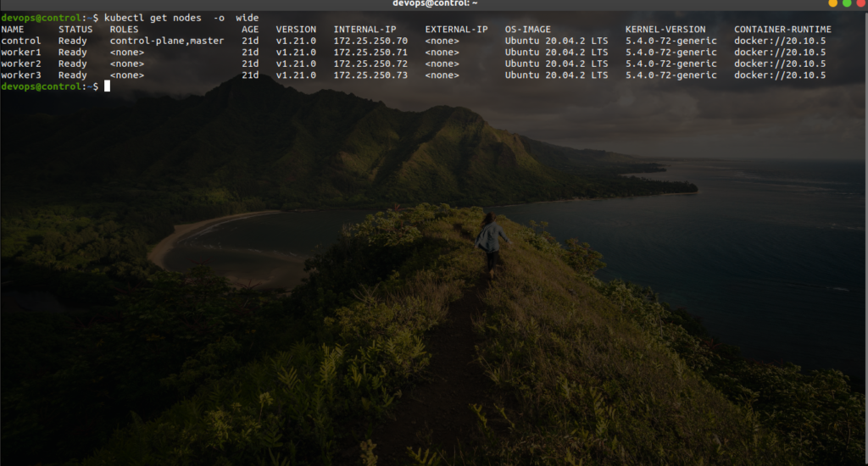Viewport: 868px width, 466px height.
Task: Click 'Ubuntu 20.04.2 LTS' in the control row
Action: [556, 41]
